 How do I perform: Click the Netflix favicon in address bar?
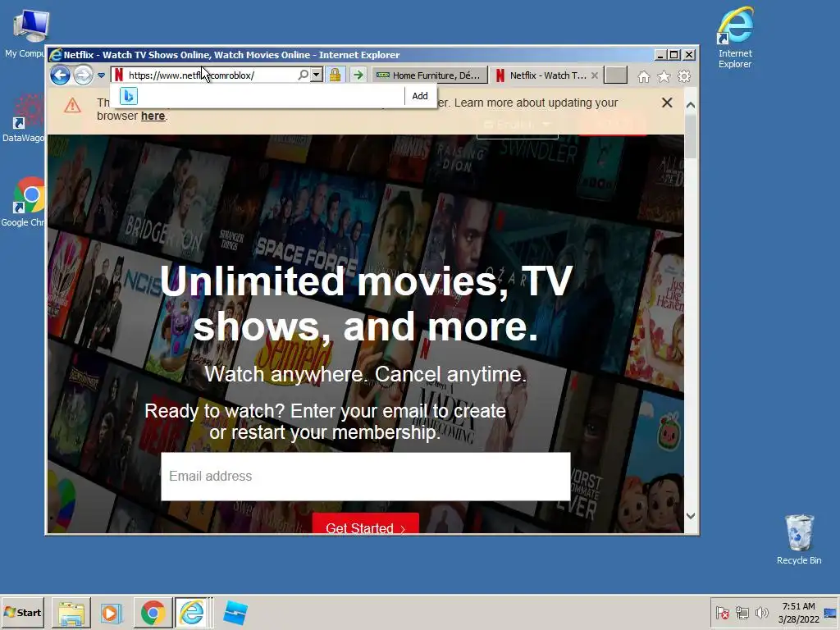119,75
